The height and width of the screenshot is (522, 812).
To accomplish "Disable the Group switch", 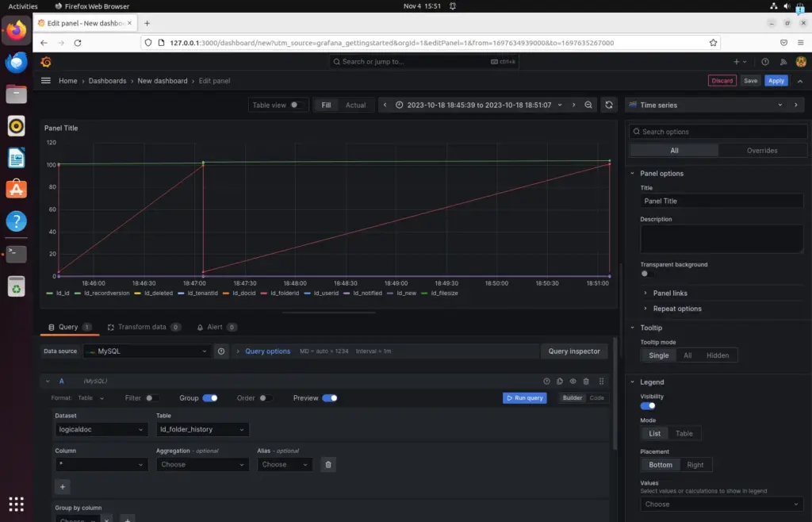I will tap(209, 398).
